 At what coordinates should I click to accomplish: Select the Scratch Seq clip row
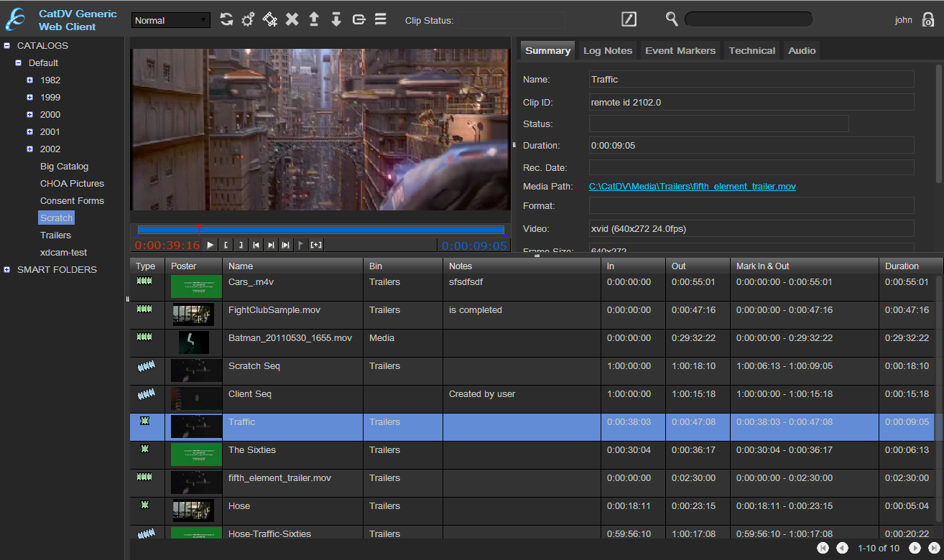(x=532, y=370)
